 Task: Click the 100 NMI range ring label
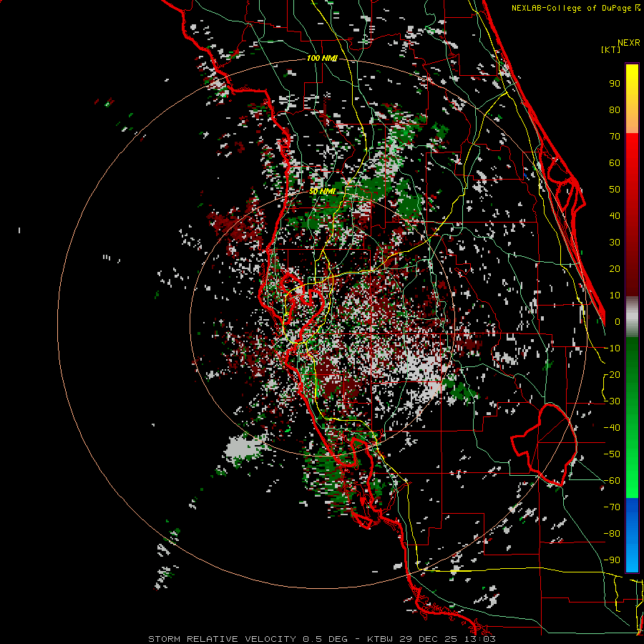[x=322, y=58]
